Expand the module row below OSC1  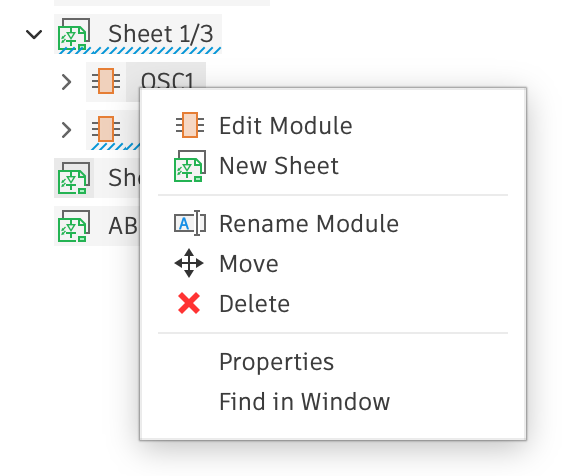pos(67,130)
